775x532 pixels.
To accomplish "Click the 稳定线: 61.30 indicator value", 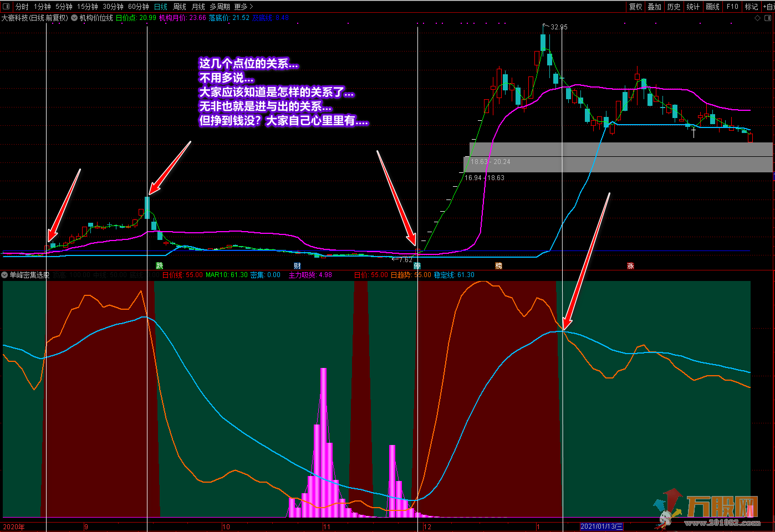I will tap(454, 275).
